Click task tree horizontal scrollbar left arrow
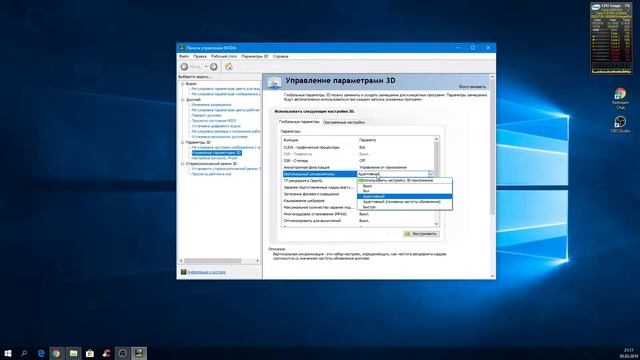This screenshot has width=640, height=360. pyautogui.click(x=181, y=261)
